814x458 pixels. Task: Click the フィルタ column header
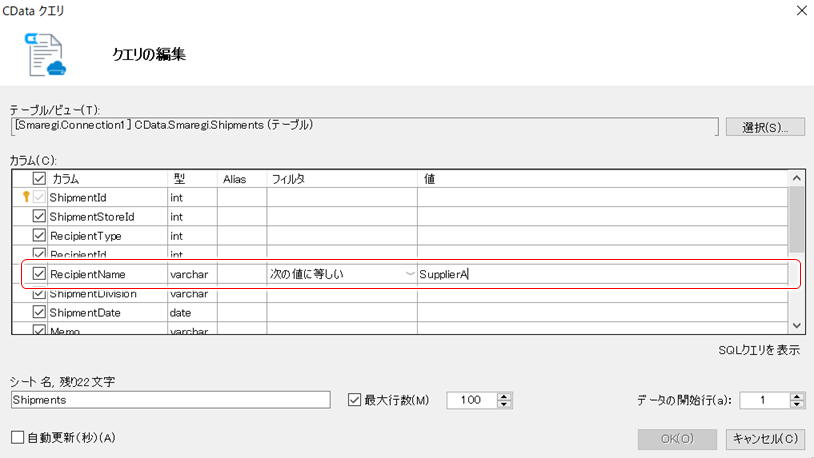pos(288,179)
